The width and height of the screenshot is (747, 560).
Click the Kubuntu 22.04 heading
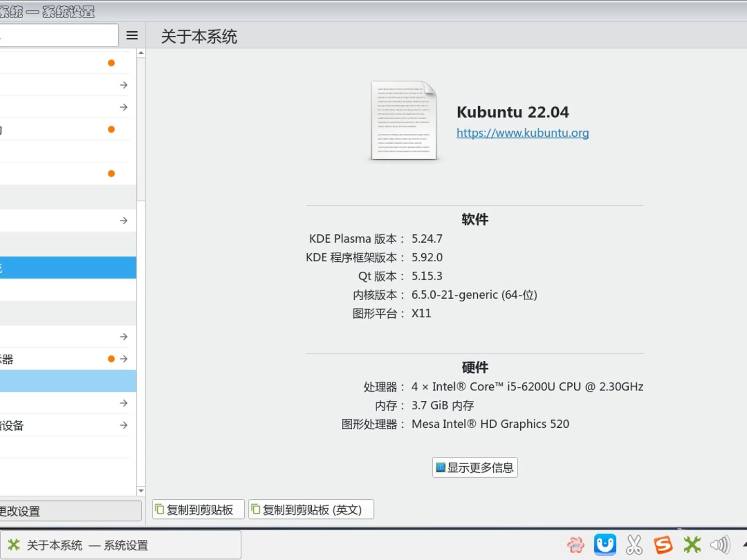point(513,112)
